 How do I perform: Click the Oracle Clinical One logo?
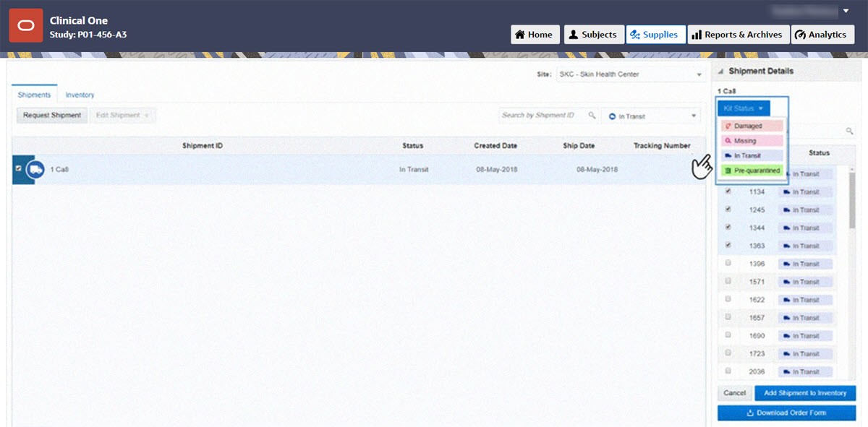tap(26, 26)
